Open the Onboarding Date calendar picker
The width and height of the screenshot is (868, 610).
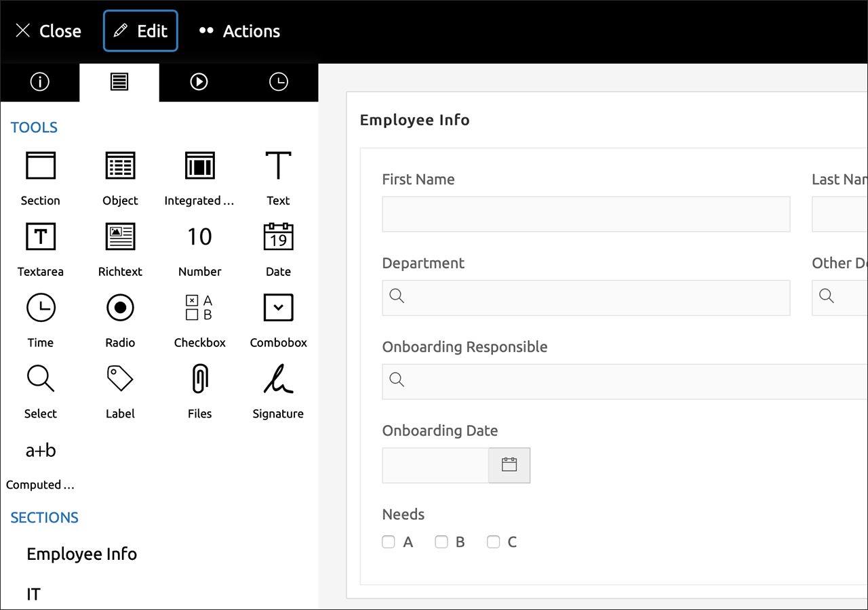509,465
